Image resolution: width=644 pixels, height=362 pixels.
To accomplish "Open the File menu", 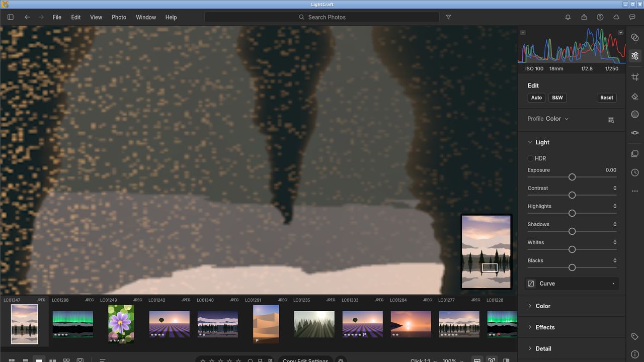I will 57,17.
